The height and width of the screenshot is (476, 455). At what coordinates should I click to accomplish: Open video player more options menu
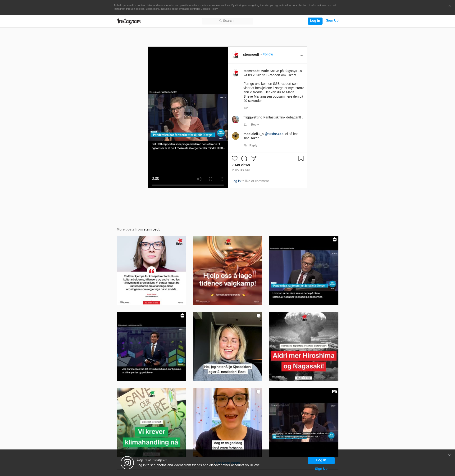point(222,179)
